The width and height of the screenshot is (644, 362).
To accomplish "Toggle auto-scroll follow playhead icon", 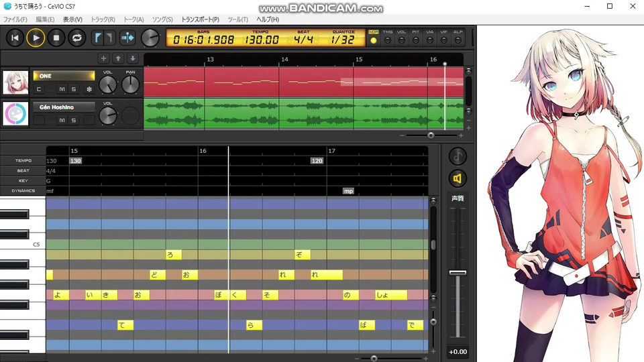I will tap(127, 38).
